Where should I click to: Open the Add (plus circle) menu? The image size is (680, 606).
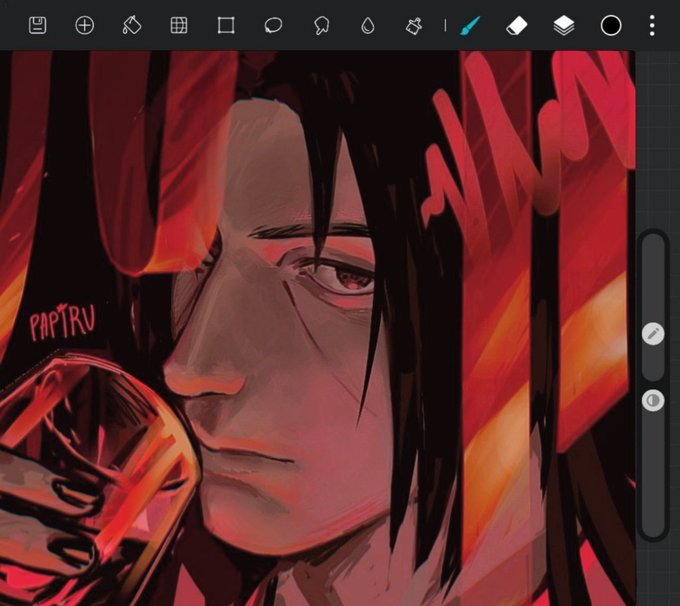pyautogui.click(x=85, y=25)
